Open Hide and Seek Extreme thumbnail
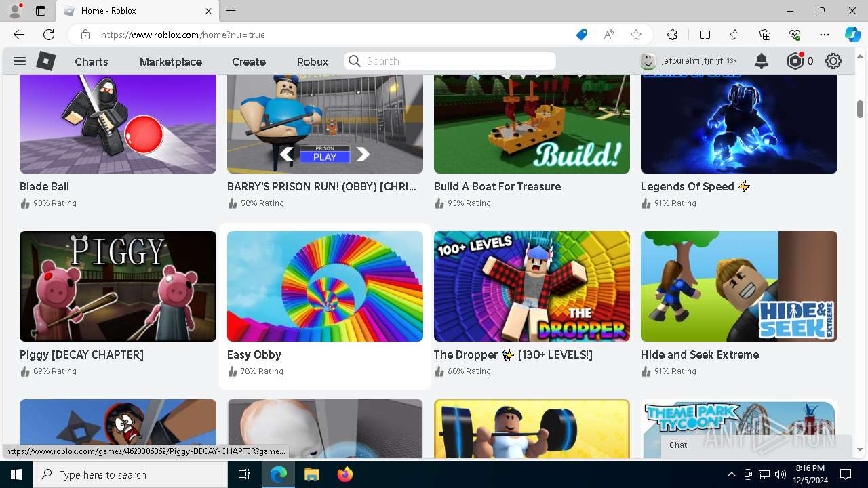Viewport: 868px width, 488px height. point(739,286)
